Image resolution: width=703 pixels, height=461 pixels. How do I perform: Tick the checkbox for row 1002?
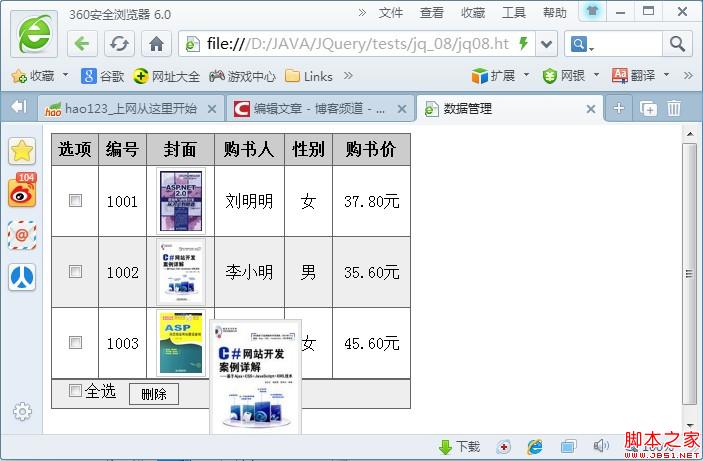click(x=75, y=272)
